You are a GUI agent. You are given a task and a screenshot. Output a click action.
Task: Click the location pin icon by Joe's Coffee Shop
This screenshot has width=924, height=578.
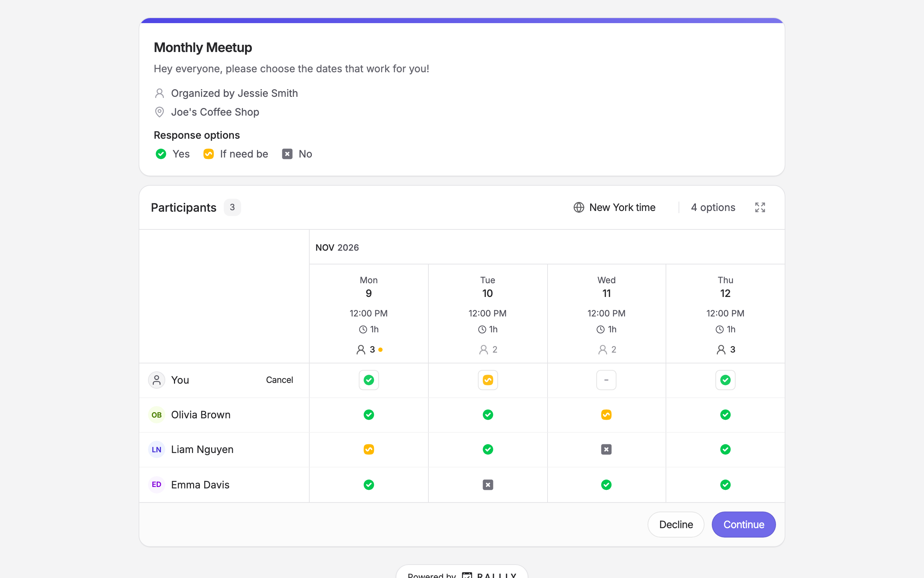pyautogui.click(x=160, y=112)
